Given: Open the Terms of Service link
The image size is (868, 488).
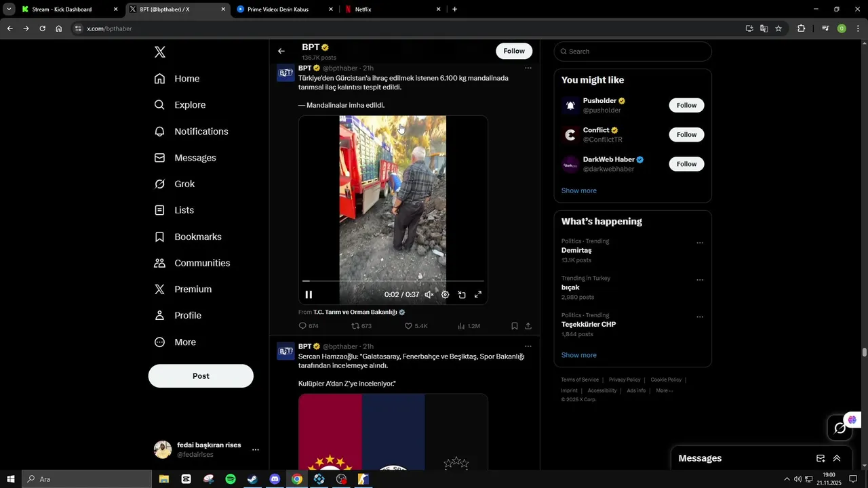Looking at the screenshot, I should [580, 380].
